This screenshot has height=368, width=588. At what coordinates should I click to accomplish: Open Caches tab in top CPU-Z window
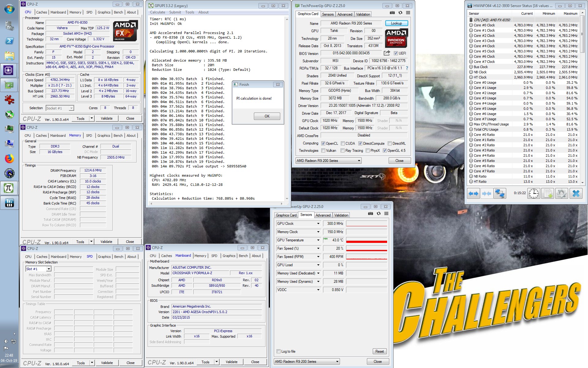pos(41,12)
